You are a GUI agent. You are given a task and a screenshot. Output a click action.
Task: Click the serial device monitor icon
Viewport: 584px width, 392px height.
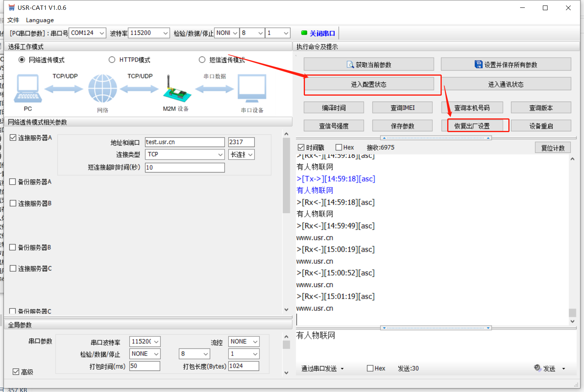(x=252, y=89)
